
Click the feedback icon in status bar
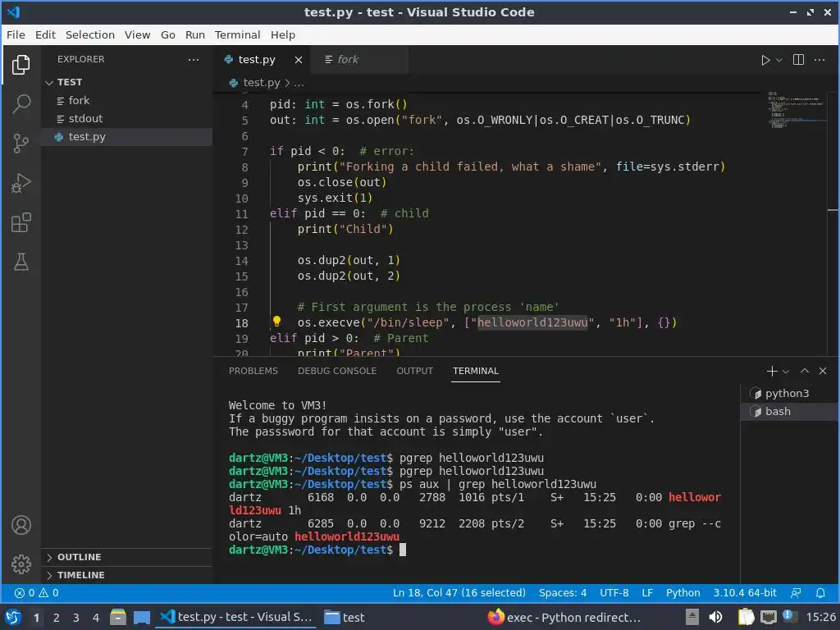click(796, 592)
